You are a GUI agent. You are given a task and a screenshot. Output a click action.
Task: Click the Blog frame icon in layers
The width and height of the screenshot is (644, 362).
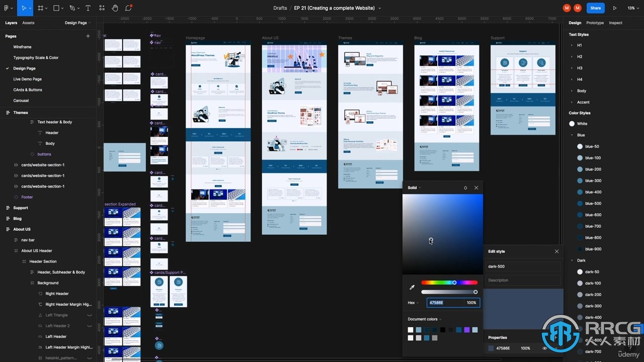(8, 219)
